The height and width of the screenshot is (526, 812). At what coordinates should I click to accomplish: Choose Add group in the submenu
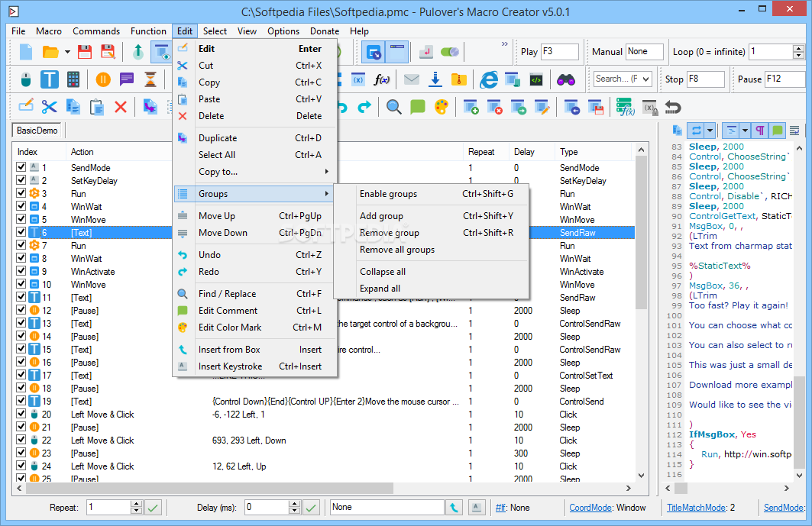(x=432, y=216)
